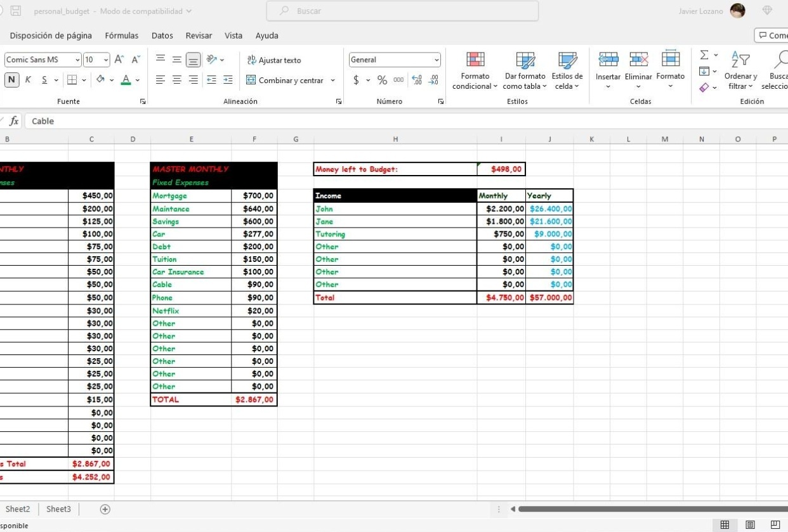Add a new sheet with plus button
This screenshot has width=788, height=532.
click(x=105, y=509)
